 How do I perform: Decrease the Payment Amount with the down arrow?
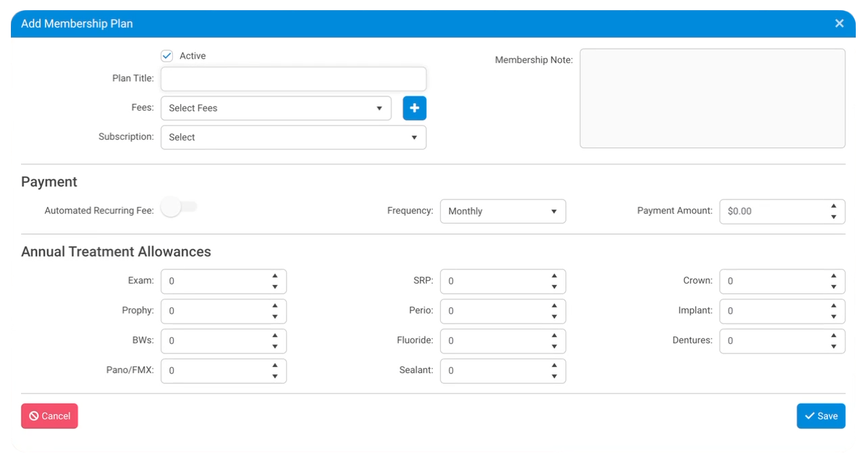point(833,216)
